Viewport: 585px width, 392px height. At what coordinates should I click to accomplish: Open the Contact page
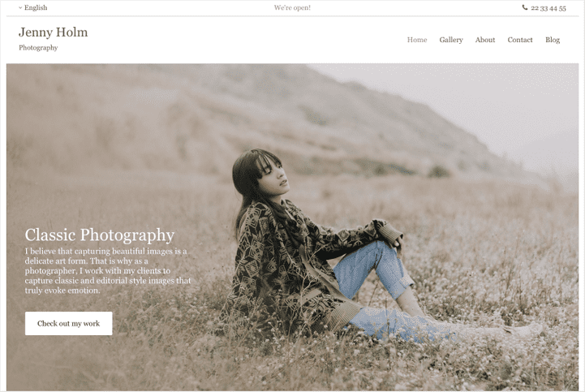coord(520,40)
